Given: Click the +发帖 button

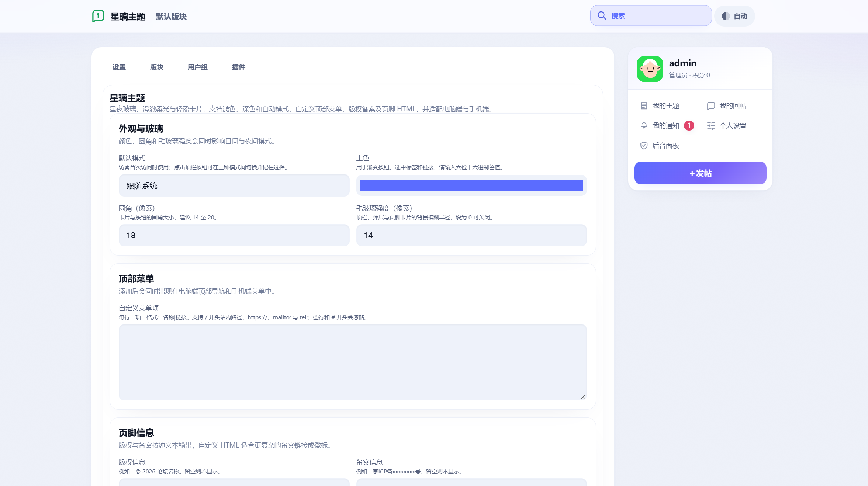Looking at the screenshot, I should 700,173.
